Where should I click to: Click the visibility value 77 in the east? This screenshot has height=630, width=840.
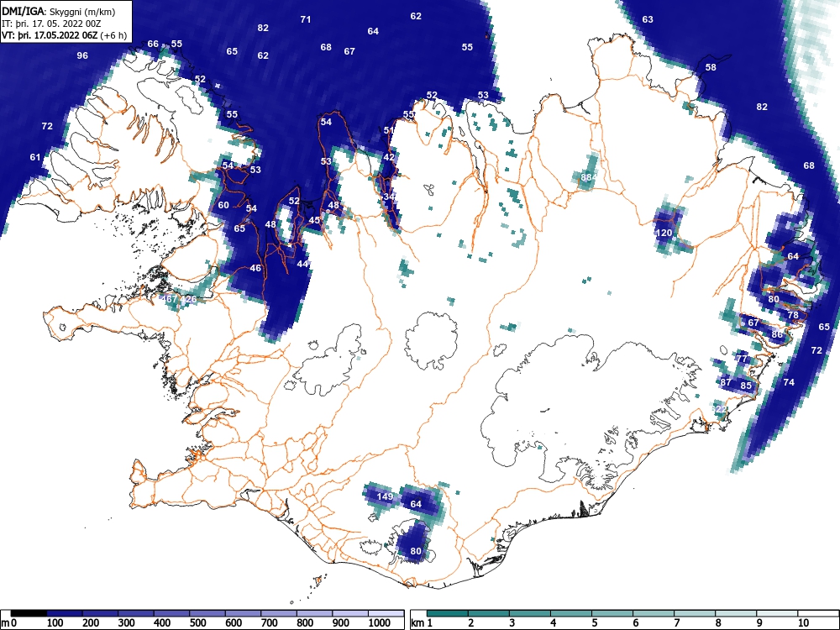point(742,359)
